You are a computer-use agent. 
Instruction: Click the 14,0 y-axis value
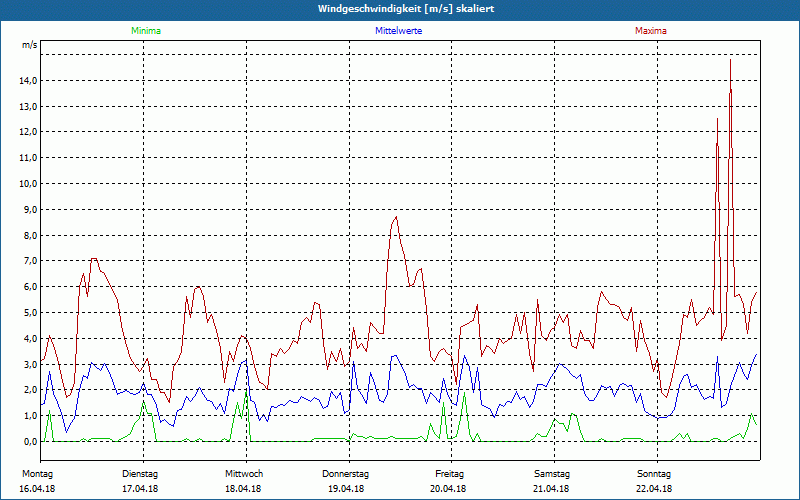pyautogui.click(x=29, y=81)
